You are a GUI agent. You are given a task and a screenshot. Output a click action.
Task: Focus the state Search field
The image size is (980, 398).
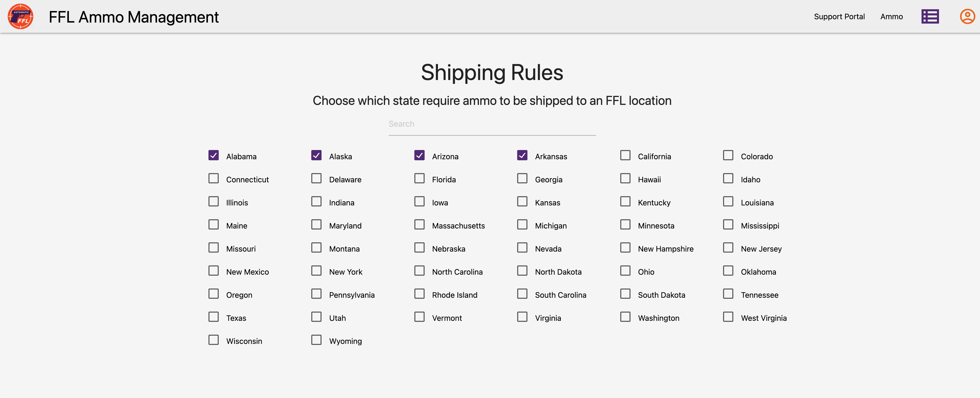pos(492,124)
